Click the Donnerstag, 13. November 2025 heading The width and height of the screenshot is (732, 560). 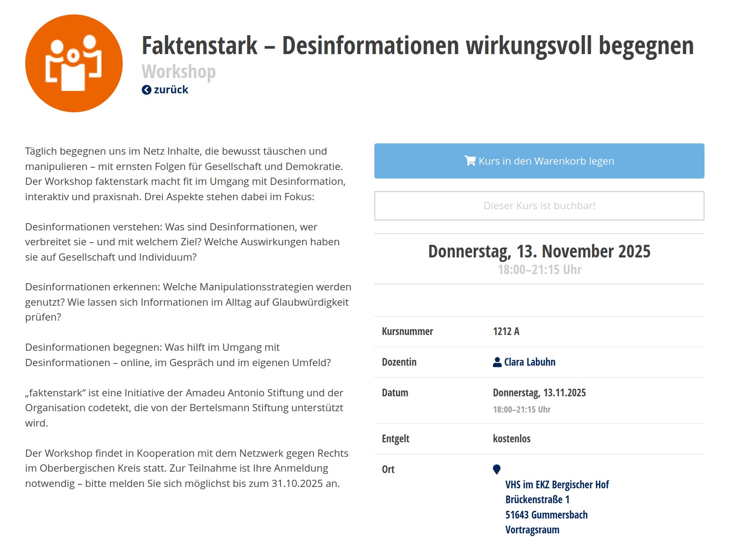(x=539, y=251)
